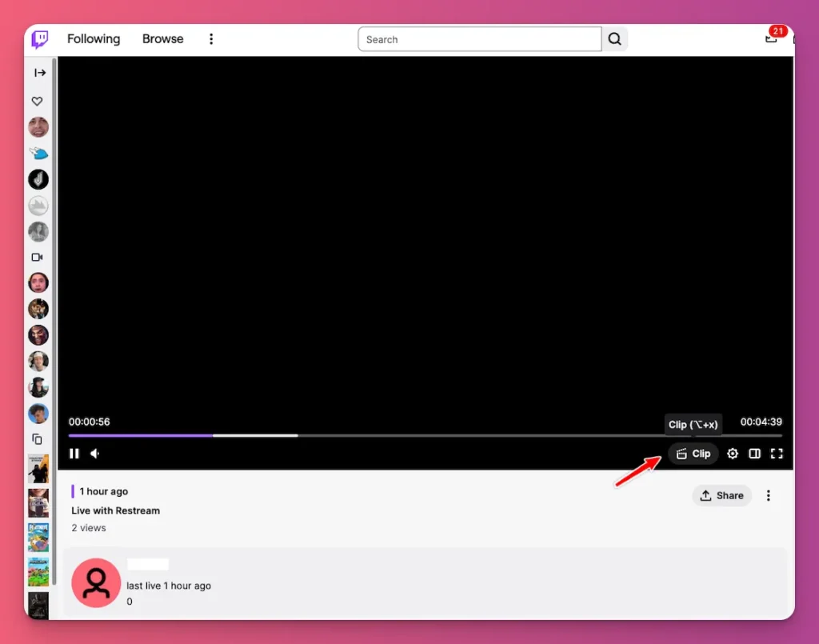Switch to the Browse section
The width and height of the screenshot is (819, 644).
click(x=162, y=38)
